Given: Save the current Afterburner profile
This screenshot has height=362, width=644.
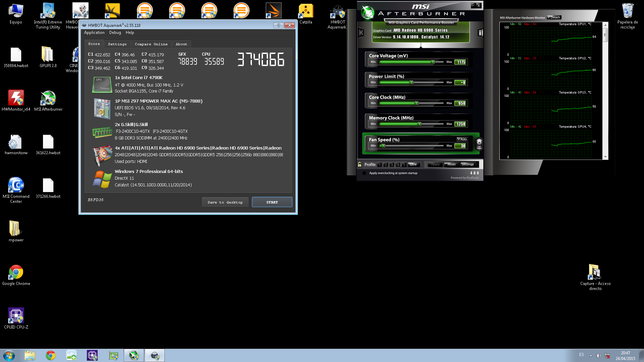Looking at the screenshot, I should [x=414, y=164].
